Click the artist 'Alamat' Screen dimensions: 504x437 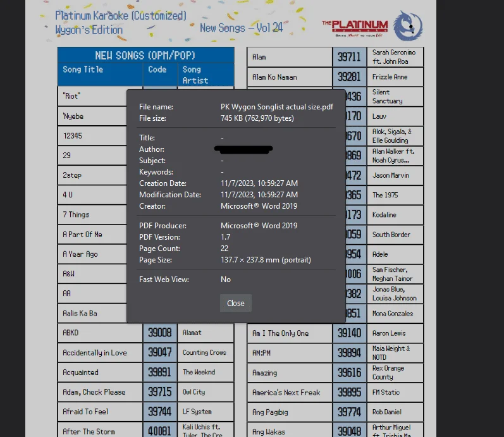pyautogui.click(x=192, y=333)
